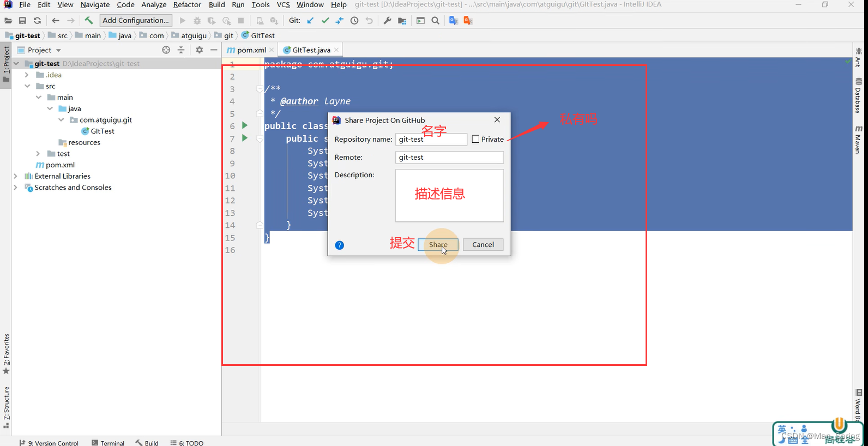
Task: Click the Remote name field
Action: [x=449, y=158]
